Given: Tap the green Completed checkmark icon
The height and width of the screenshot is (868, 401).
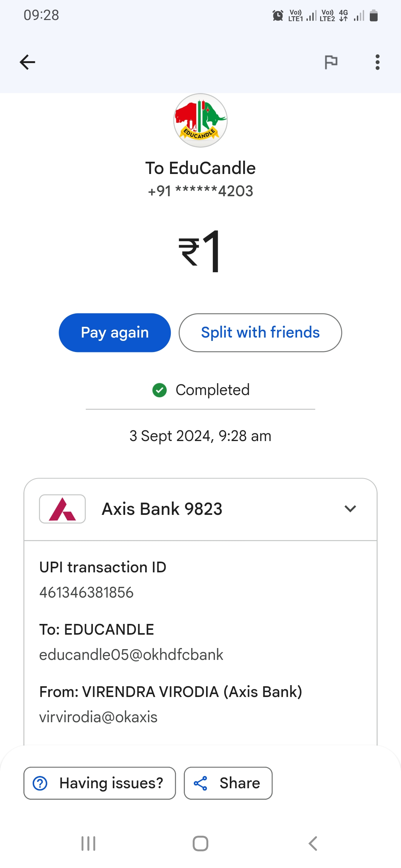Looking at the screenshot, I should point(160,390).
